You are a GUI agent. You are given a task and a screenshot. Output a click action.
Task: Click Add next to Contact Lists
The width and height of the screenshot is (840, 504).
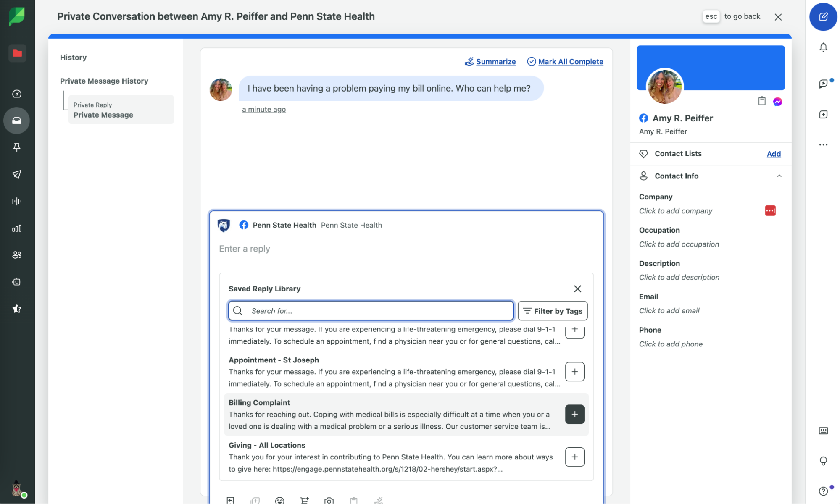point(774,154)
